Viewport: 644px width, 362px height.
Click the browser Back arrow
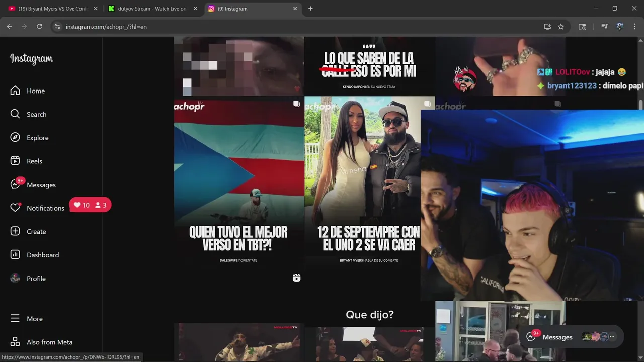click(9, 27)
